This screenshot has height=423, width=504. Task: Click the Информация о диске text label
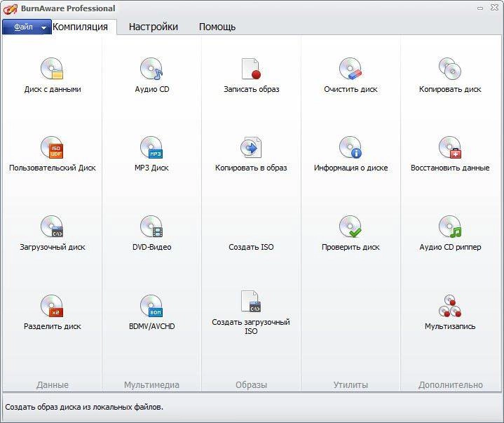tap(350, 168)
